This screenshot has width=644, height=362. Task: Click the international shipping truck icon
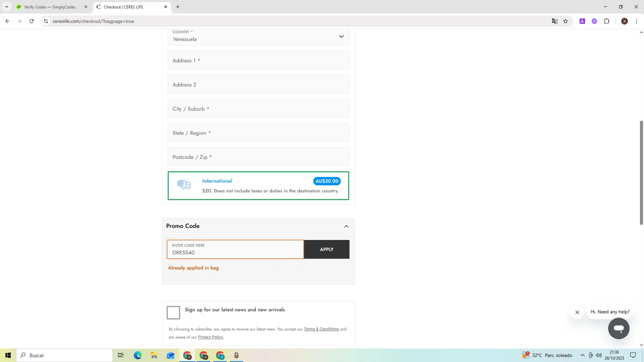pos(184,185)
